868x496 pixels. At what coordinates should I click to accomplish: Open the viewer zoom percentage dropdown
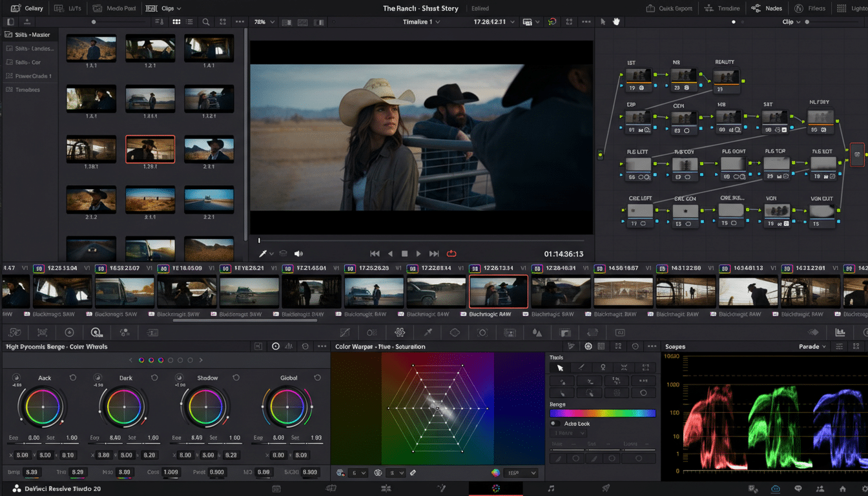point(263,21)
